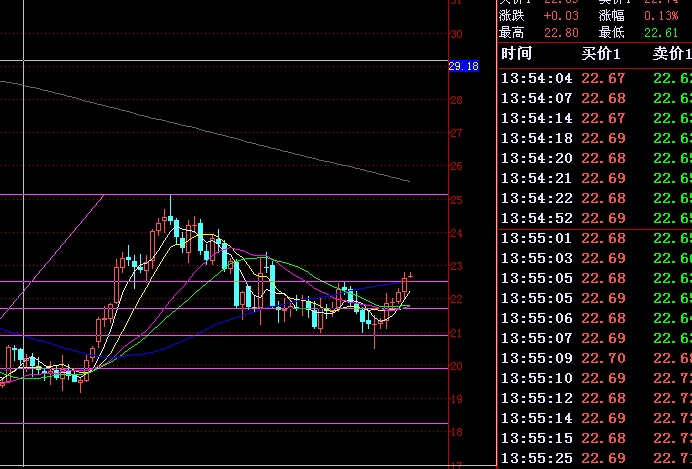Click the 涨跌 label

tap(511, 16)
